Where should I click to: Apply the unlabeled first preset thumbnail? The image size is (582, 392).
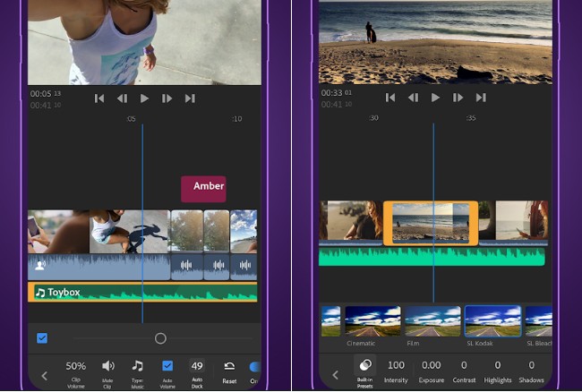pos(330,321)
